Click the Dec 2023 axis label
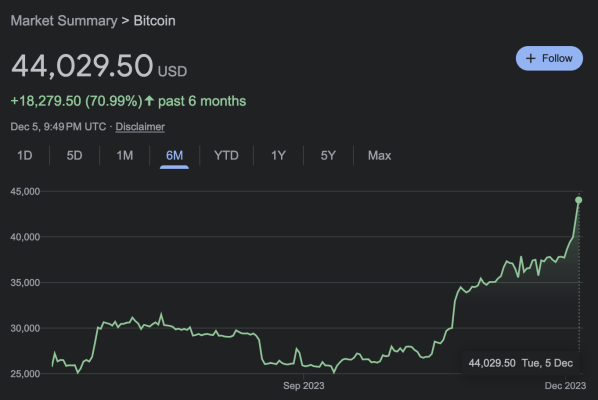 coord(565,386)
